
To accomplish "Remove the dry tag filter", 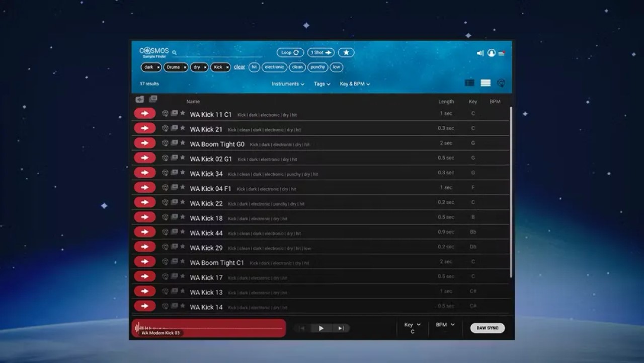I will 205,67.
